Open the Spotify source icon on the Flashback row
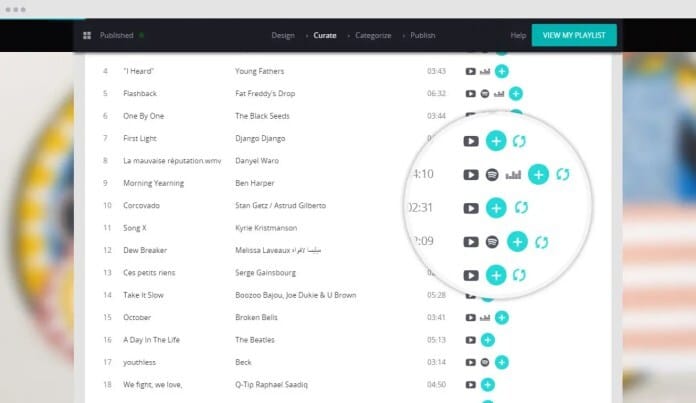Image resolution: width=696 pixels, height=403 pixels. click(x=485, y=94)
